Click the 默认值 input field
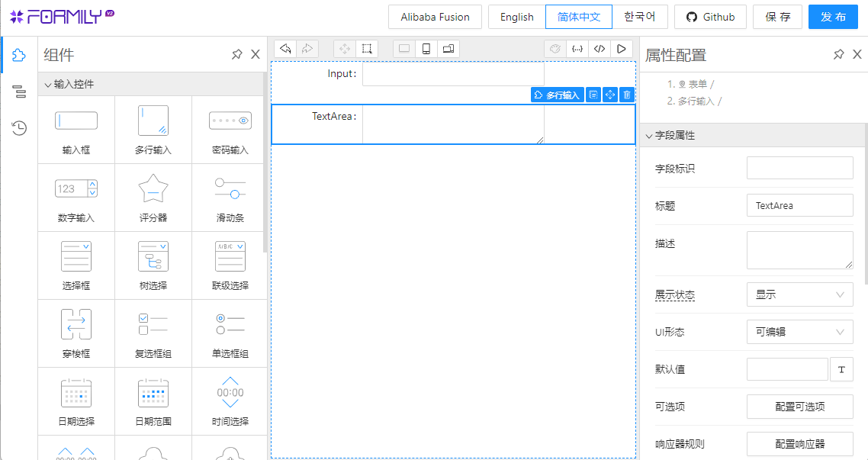This screenshot has height=460, width=868. pos(787,369)
